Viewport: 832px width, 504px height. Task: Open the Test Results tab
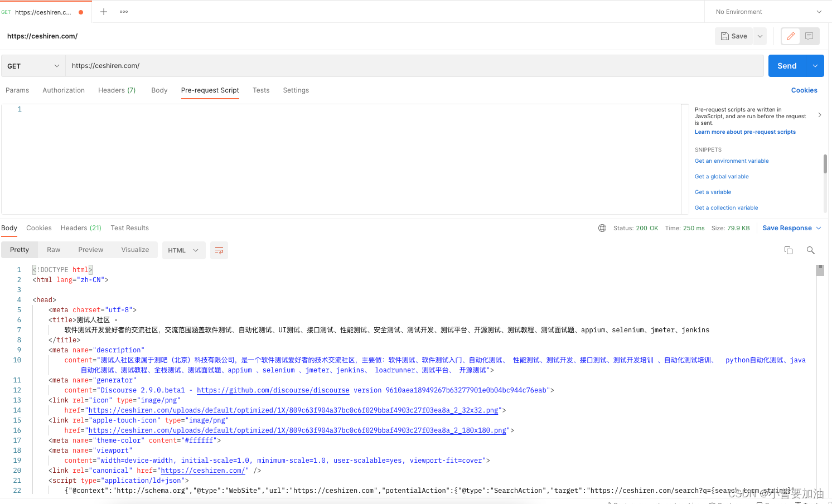point(130,228)
